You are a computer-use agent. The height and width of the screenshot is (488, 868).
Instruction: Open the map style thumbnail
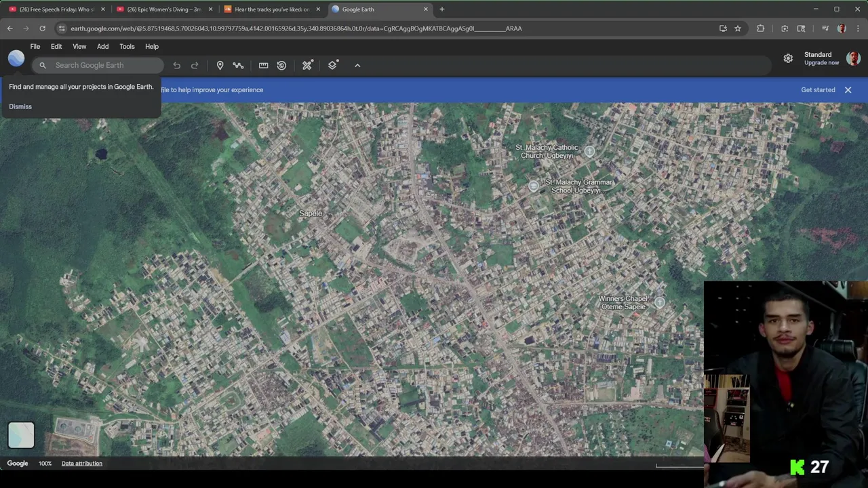(x=21, y=435)
